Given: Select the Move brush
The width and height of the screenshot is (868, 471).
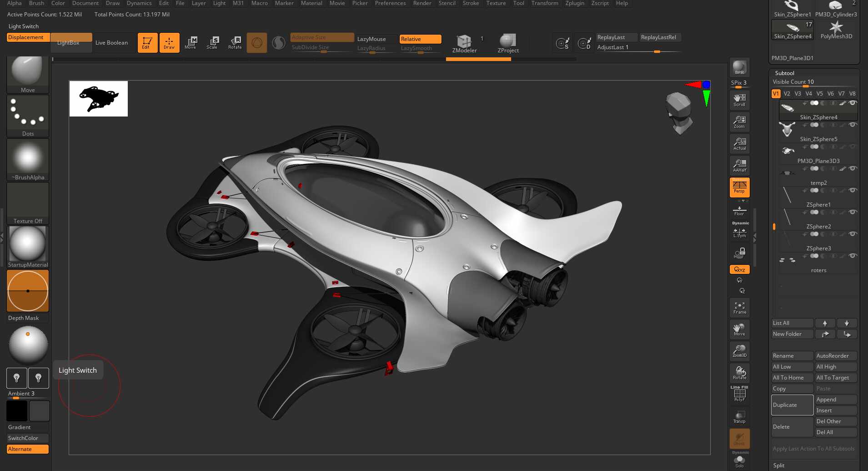Looking at the screenshot, I should click(27, 71).
